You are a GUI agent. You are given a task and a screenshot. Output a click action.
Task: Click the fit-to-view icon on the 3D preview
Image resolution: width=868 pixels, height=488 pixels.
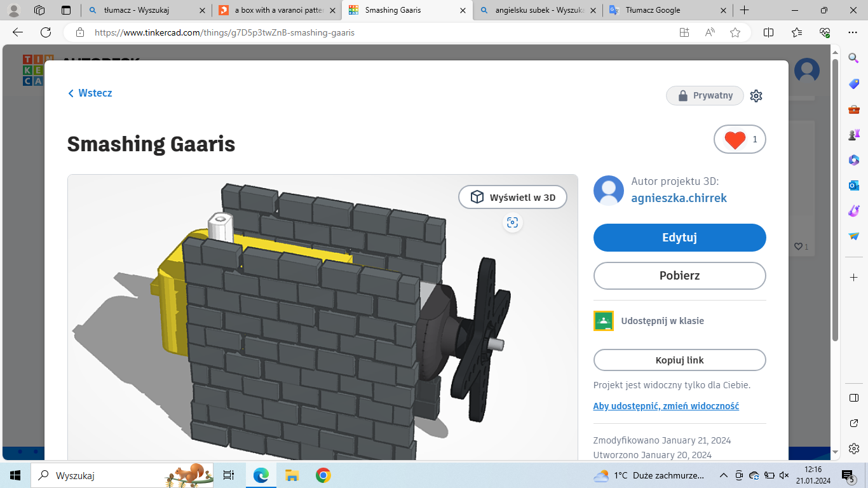[x=513, y=222]
